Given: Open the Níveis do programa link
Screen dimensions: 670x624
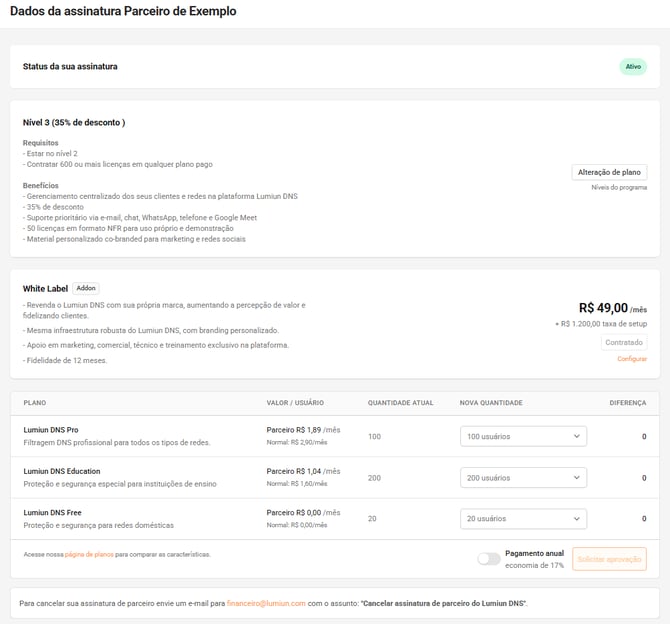Looking at the screenshot, I should click(619, 188).
